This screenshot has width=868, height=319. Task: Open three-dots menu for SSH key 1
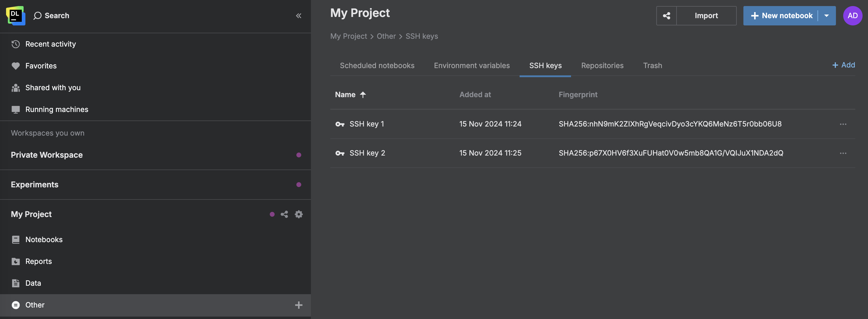point(843,124)
